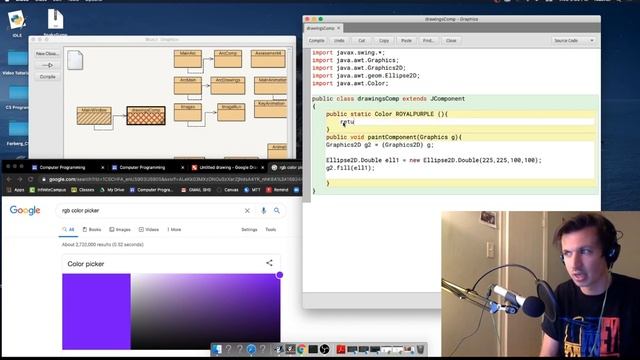Click the Google search magnifier icon

point(277,211)
